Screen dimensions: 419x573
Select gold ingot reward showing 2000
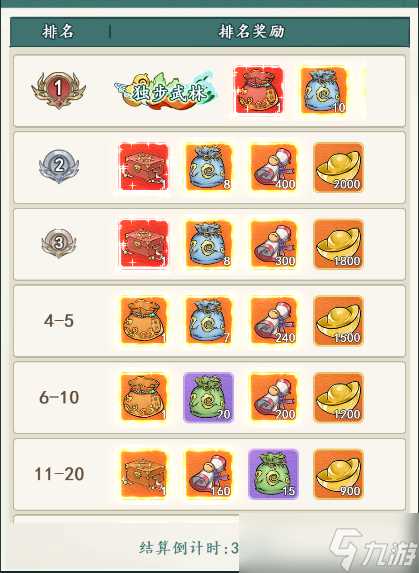point(339,167)
